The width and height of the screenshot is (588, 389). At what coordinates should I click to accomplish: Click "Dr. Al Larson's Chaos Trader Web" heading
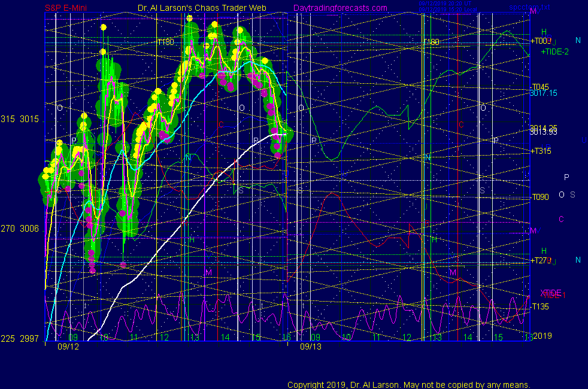pyautogui.click(x=202, y=8)
